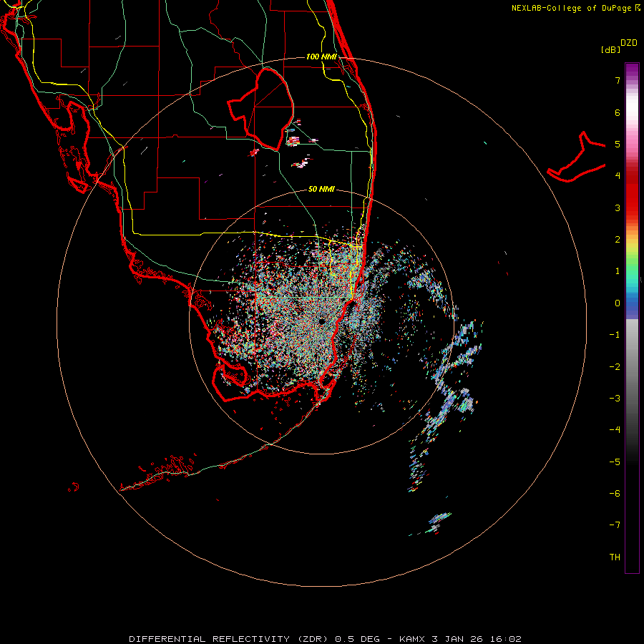Click the 5 value on color scale
644x644 pixels.
pos(618,144)
